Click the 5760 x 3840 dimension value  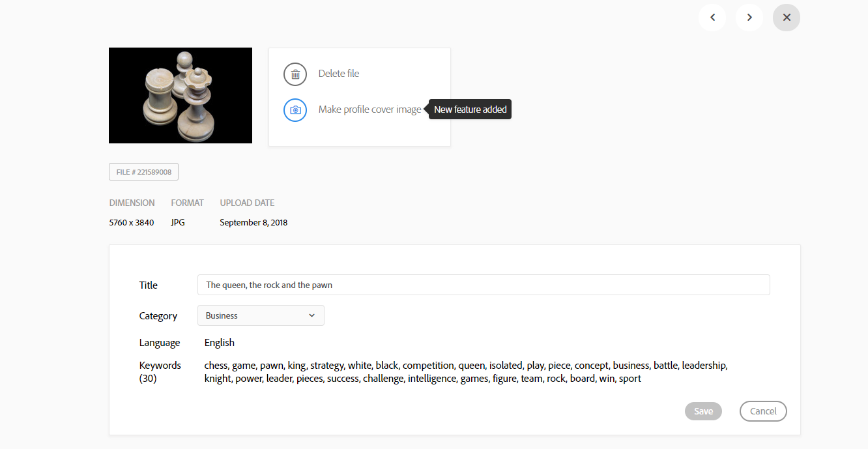pyautogui.click(x=132, y=223)
